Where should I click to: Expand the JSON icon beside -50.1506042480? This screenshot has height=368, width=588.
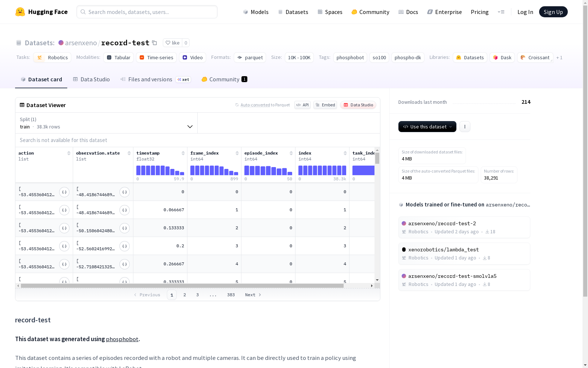pyautogui.click(x=125, y=228)
